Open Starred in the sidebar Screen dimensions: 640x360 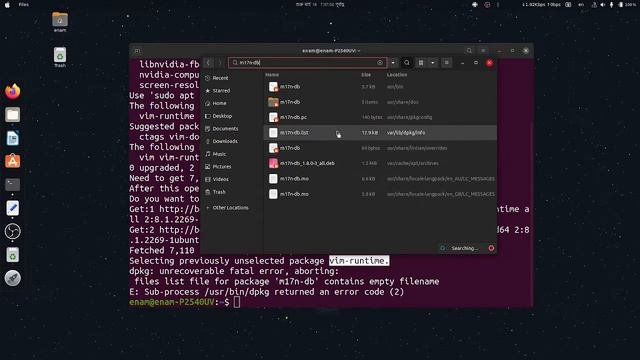(x=231, y=91)
